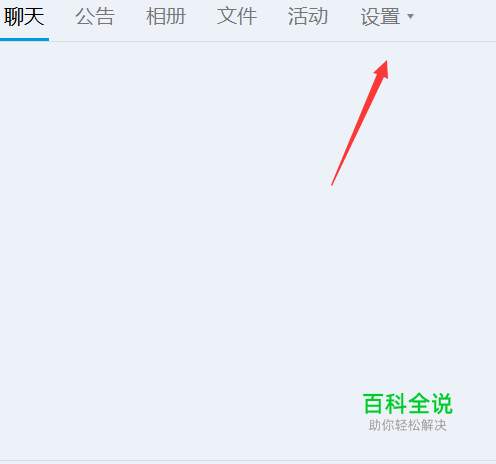This screenshot has width=496, height=464.
Task: Open the 活动 tab
Action: pos(308,16)
